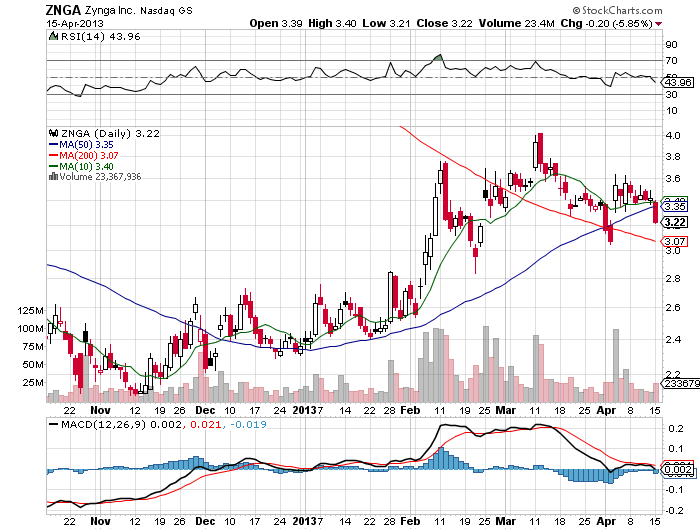Image resolution: width=700 pixels, height=530 pixels.
Task: Click the 90 RSI axis label
Action: coord(671,44)
